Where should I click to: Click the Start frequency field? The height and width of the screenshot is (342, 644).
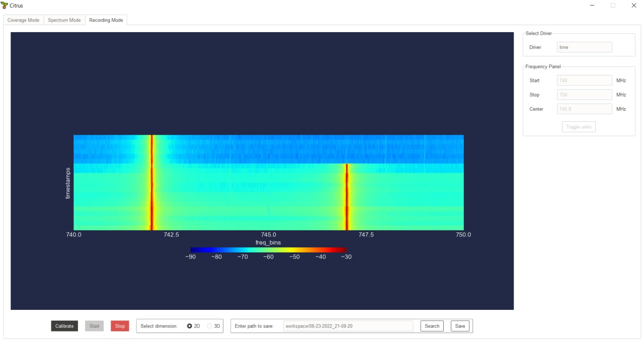point(585,80)
